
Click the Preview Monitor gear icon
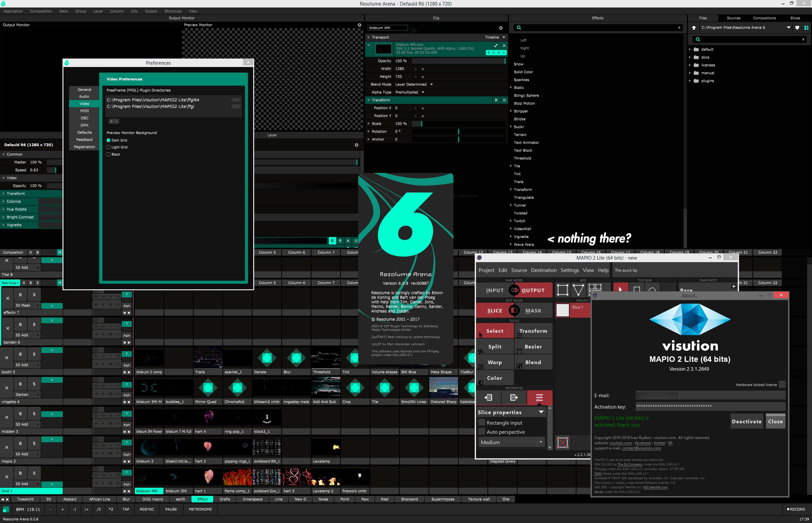(359, 25)
